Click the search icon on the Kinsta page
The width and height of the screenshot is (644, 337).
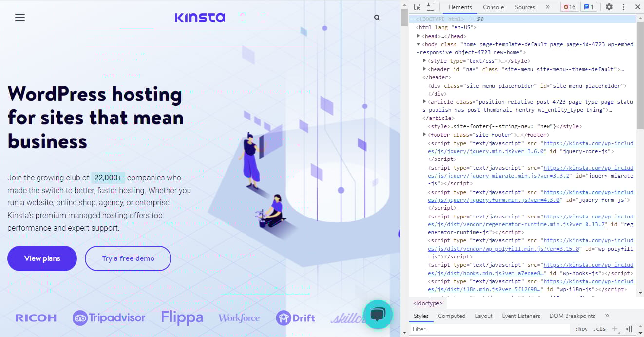click(377, 17)
